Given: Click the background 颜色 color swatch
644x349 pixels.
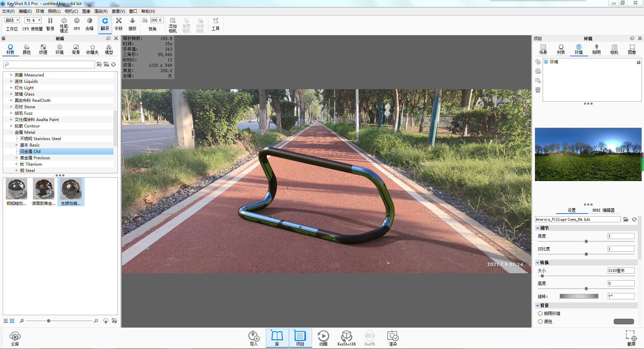Looking at the screenshot, I should [x=624, y=322].
